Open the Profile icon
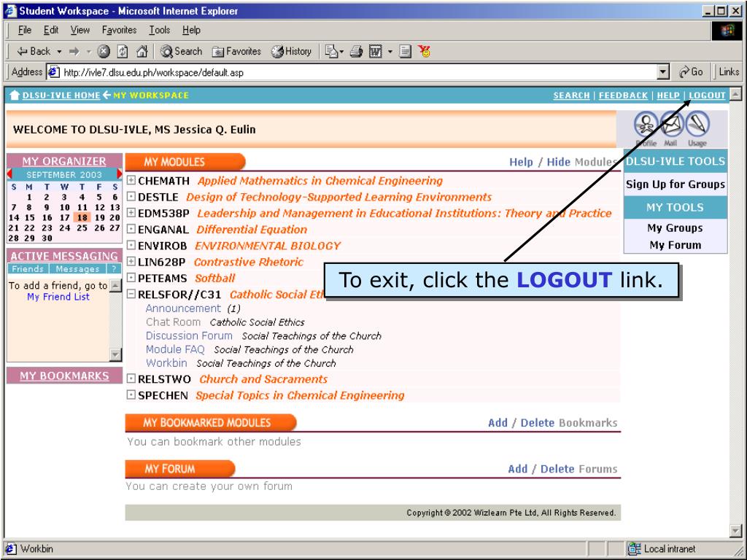The height and width of the screenshot is (560, 747). [x=646, y=125]
